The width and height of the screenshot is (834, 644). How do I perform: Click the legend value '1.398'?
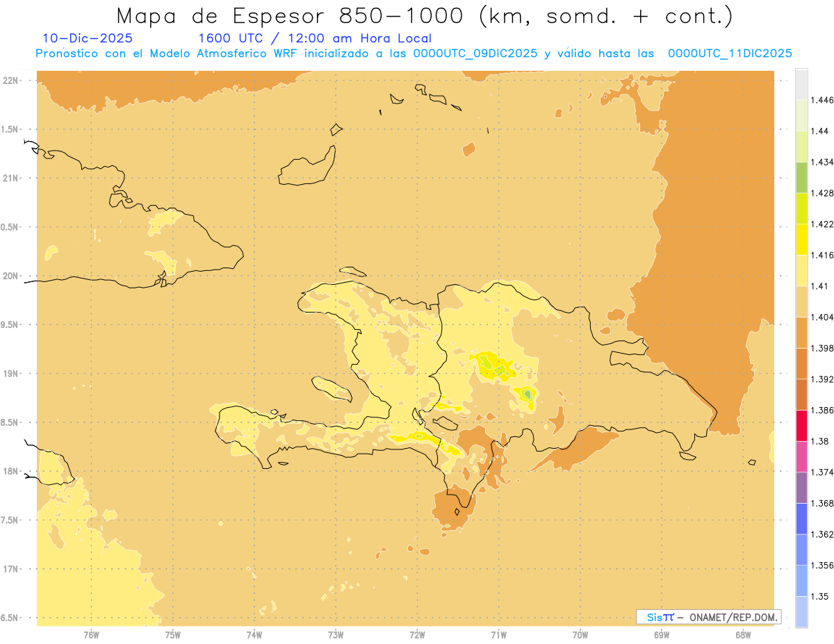tap(823, 348)
